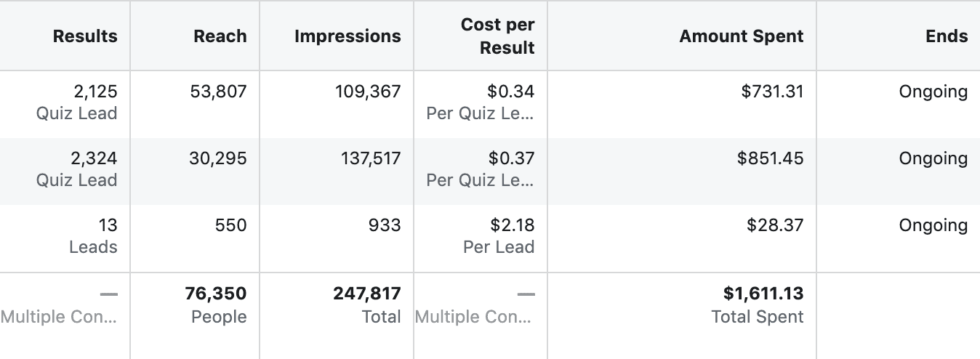The width and height of the screenshot is (980, 359).
Task: Click the Impressions column header
Action: [x=348, y=36]
